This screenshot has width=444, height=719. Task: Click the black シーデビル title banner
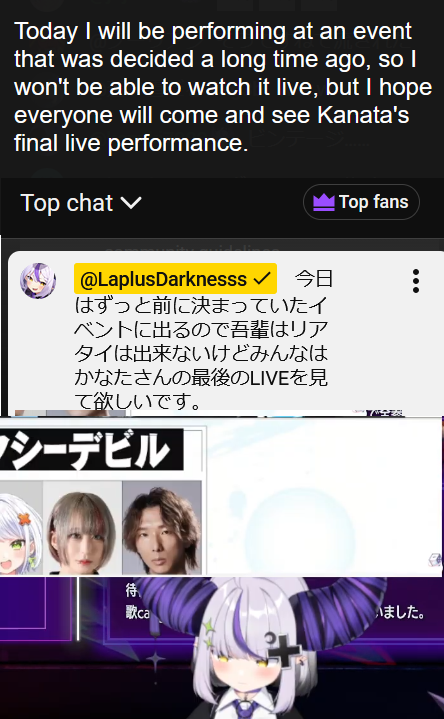click(x=92, y=449)
